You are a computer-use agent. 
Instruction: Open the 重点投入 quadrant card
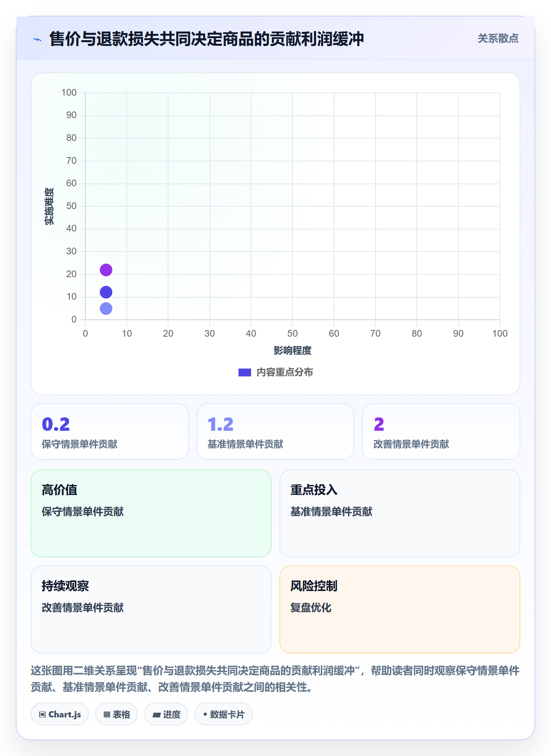point(400,513)
